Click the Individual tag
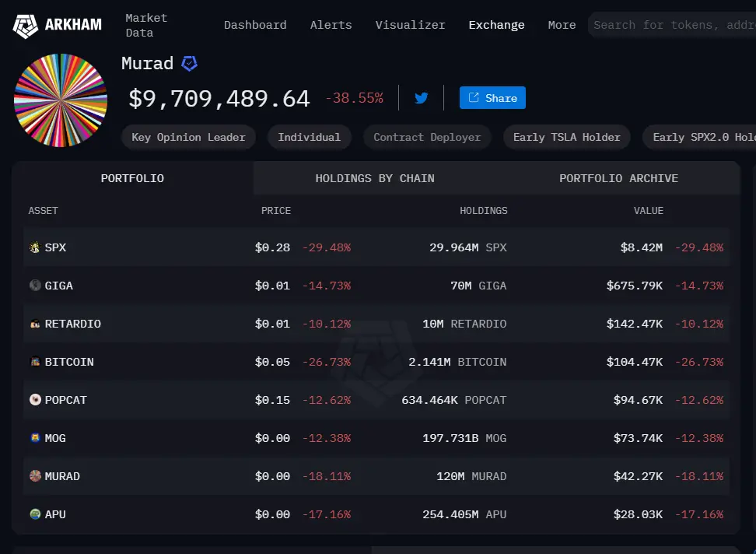Viewport: 756px width, 554px height. (x=309, y=138)
